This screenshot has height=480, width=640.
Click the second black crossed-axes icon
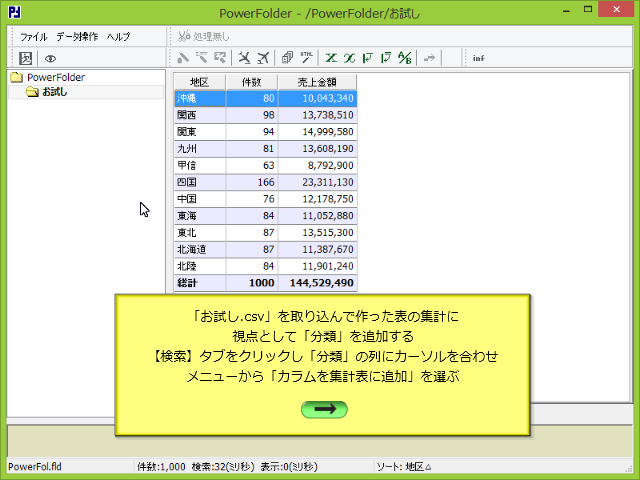point(263,58)
